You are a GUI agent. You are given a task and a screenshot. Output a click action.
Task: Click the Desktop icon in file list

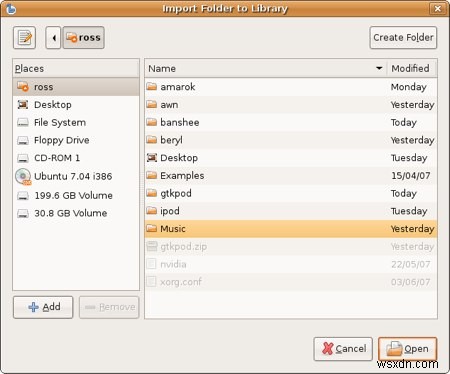pyautogui.click(x=152, y=157)
